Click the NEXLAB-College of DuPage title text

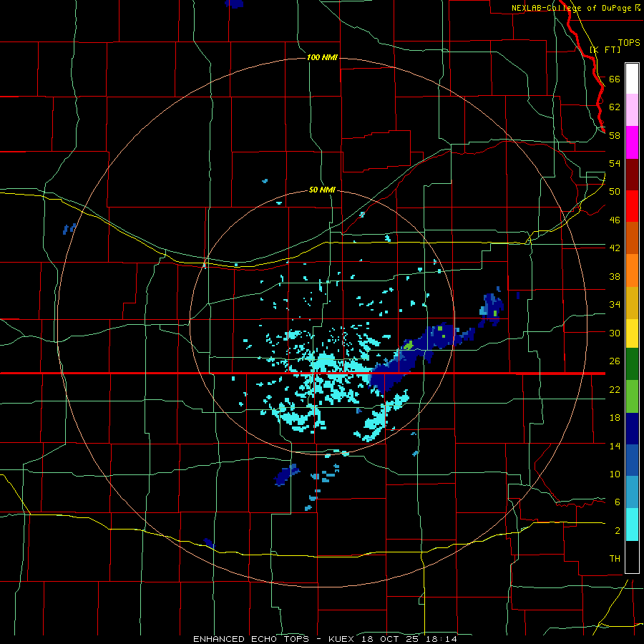point(571,8)
